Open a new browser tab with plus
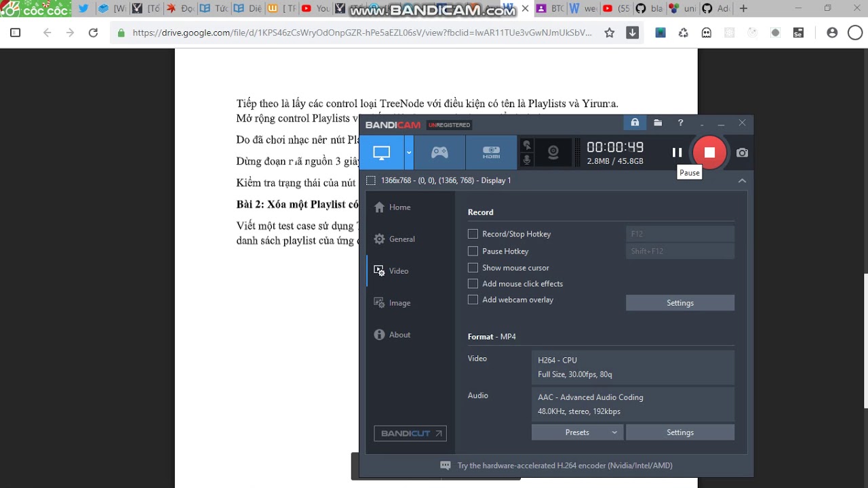Image resolution: width=868 pixels, height=488 pixels. point(744,9)
